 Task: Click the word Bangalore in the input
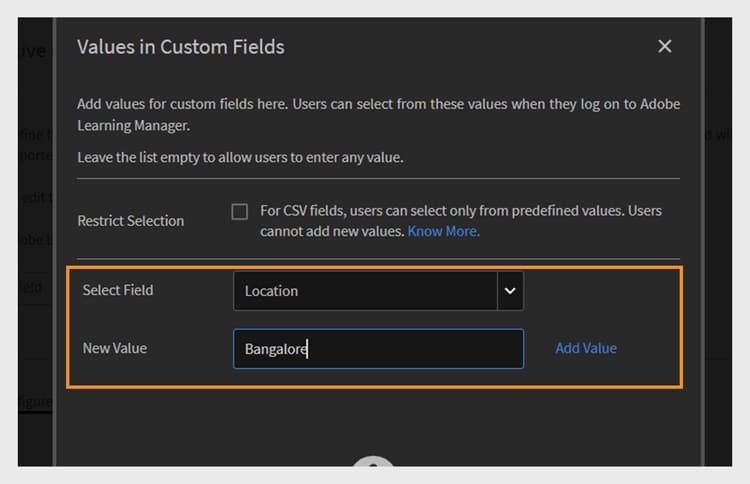click(x=276, y=349)
